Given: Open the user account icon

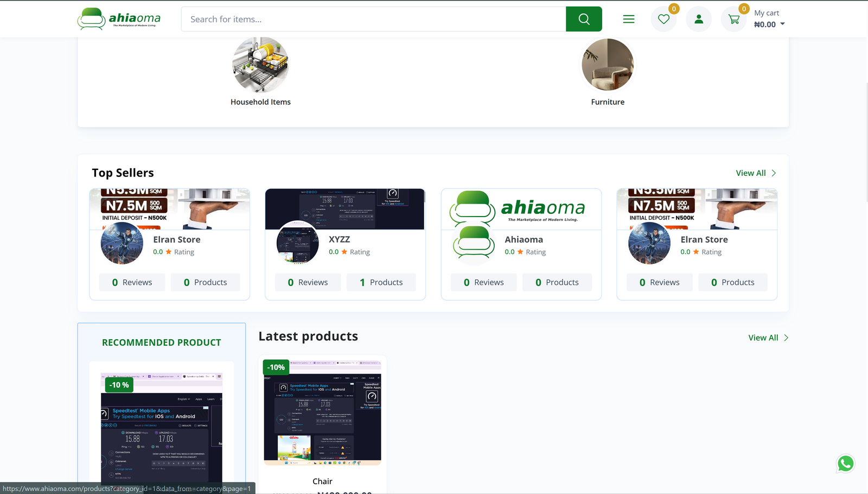Looking at the screenshot, I should (699, 19).
